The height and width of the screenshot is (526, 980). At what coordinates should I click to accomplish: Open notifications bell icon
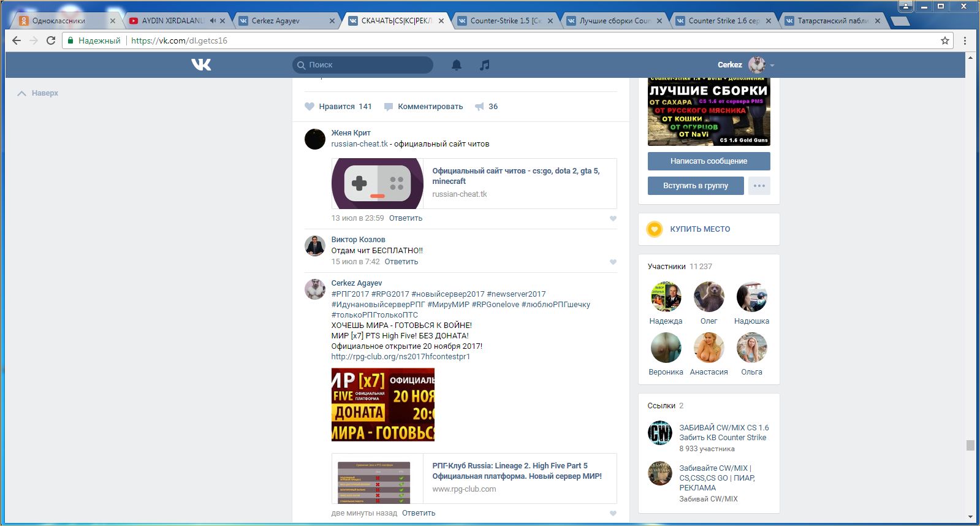click(x=457, y=65)
